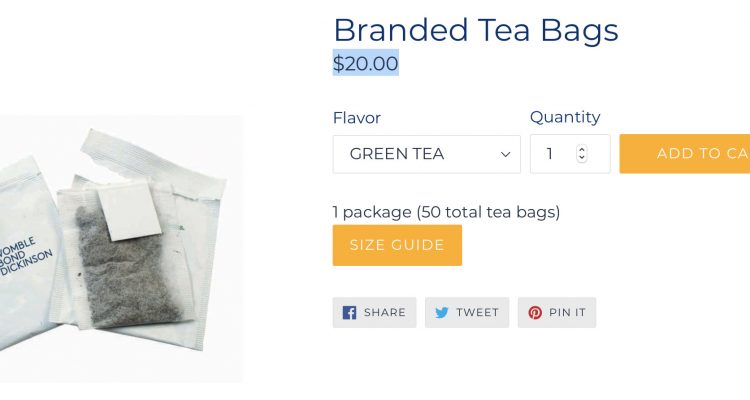Screen dimensions: 750x400
Task: Click the Twitter bird icon
Action: (x=441, y=313)
